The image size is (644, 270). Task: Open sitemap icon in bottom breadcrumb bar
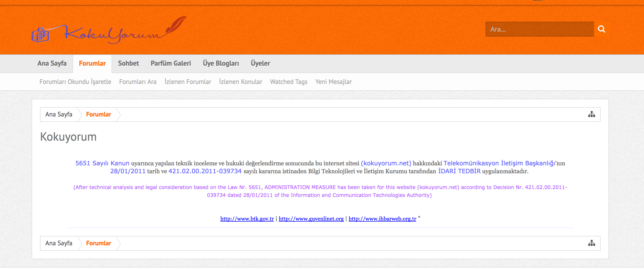point(591,243)
